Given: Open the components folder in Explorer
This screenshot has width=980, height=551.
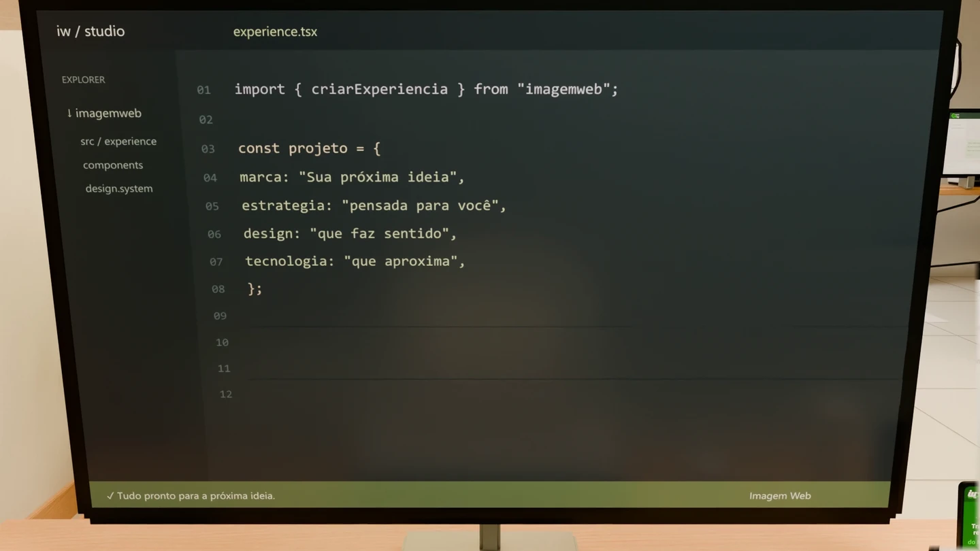Looking at the screenshot, I should tap(113, 165).
